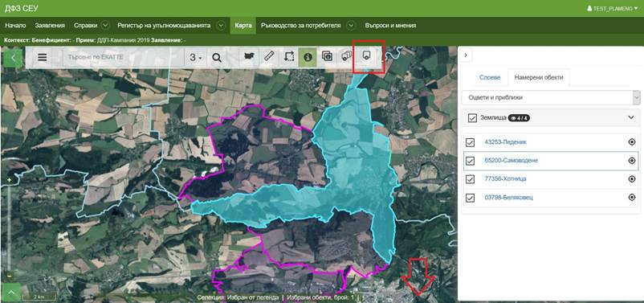Click the layered info copy icon
This screenshot has width=644, height=303.
(x=328, y=57)
